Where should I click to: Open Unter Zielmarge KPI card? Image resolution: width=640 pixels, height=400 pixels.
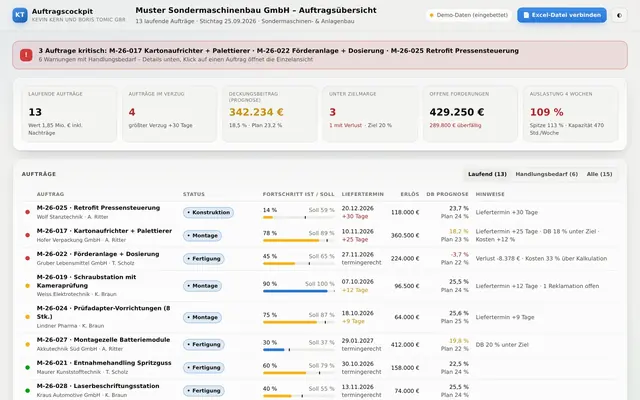[x=370, y=114]
